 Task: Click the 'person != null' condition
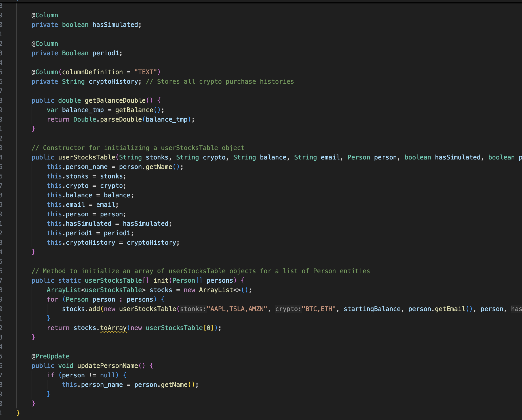(88, 375)
